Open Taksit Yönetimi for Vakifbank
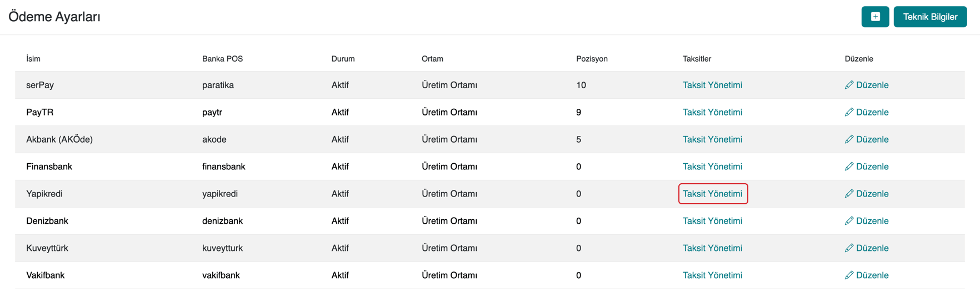 click(x=712, y=275)
